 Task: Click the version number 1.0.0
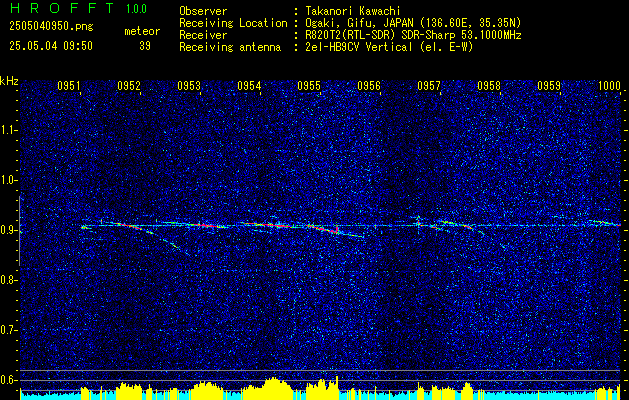click(136, 8)
